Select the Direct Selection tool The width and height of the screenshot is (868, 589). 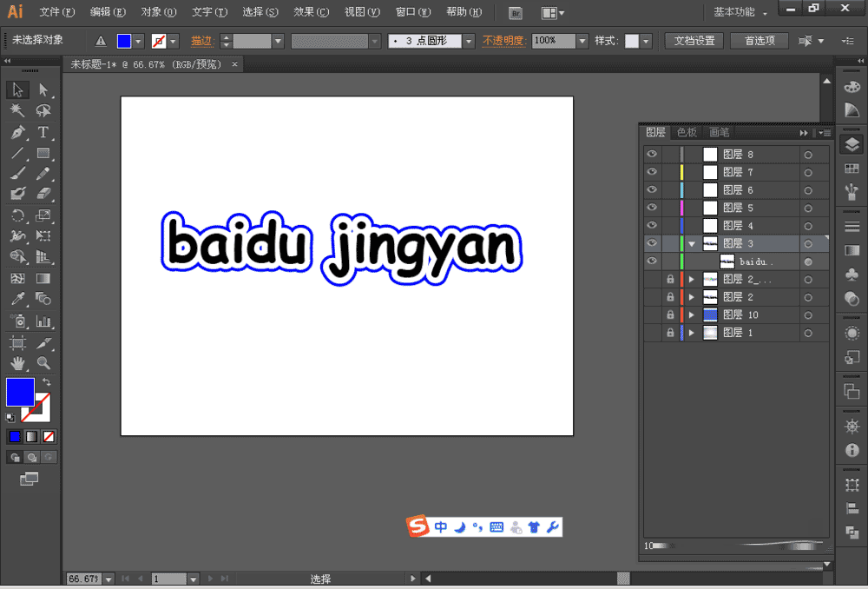point(43,89)
